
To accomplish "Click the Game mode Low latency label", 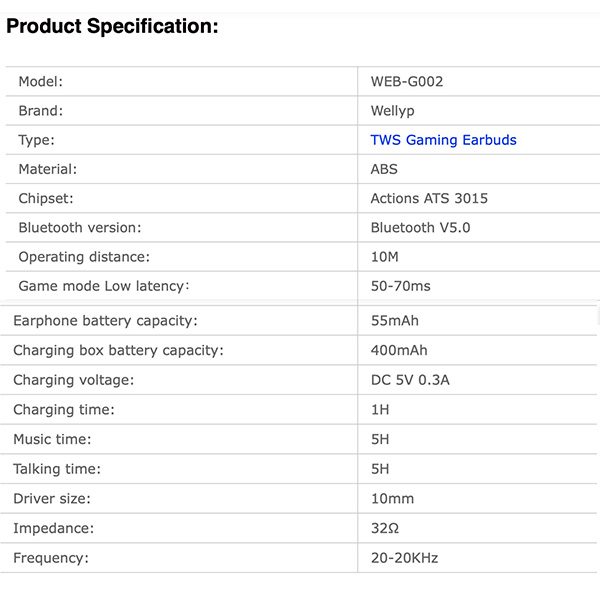I will pos(104,286).
